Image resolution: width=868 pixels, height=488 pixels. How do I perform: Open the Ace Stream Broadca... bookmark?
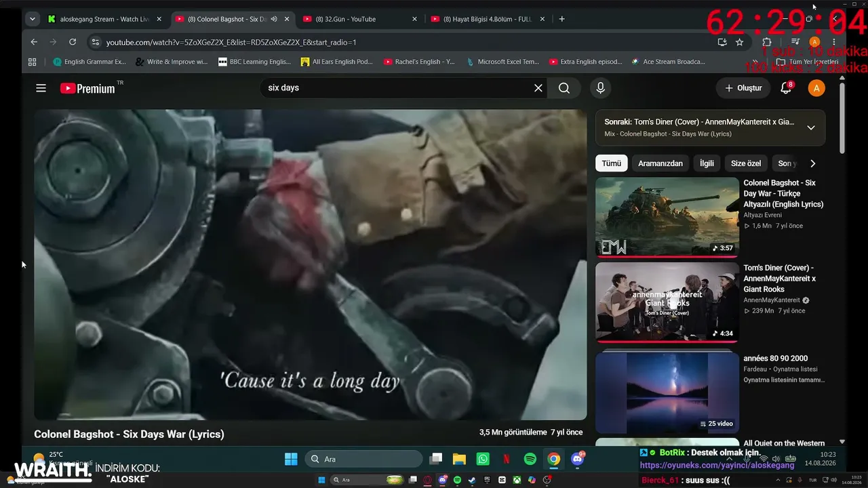(x=668, y=62)
